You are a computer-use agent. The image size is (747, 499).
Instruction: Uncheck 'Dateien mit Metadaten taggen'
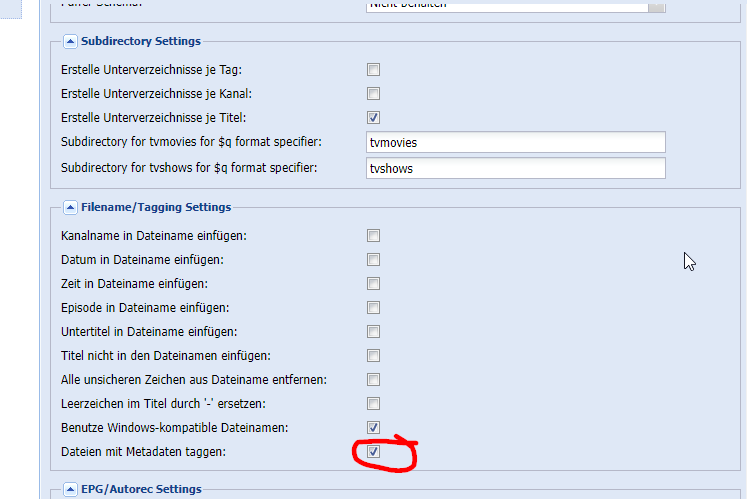pos(374,451)
